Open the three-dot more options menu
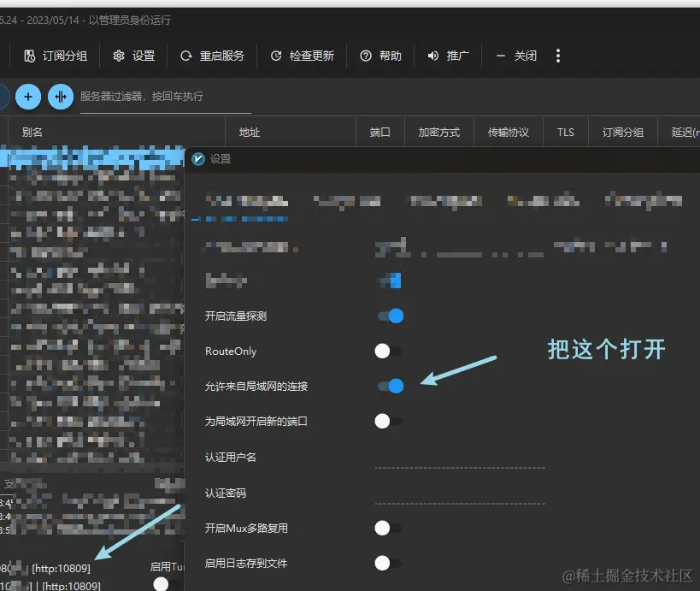The width and height of the screenshot is (700, 591). [557, 56]
